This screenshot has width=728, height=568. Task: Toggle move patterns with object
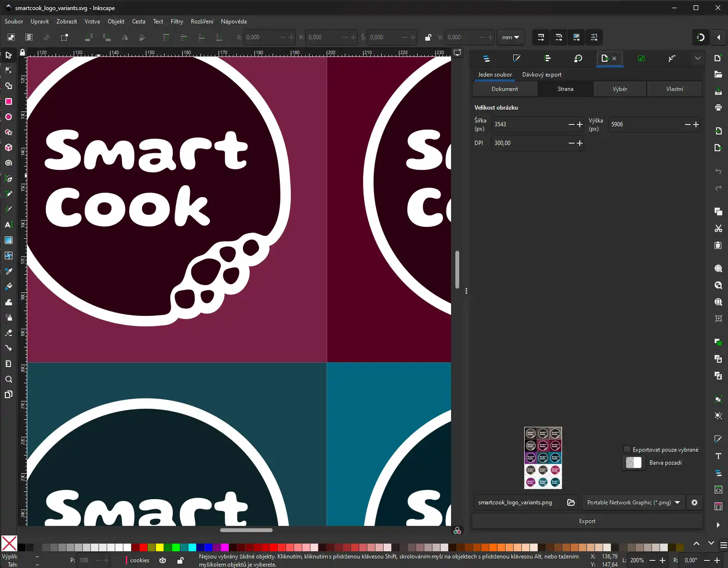coord(594,37)
